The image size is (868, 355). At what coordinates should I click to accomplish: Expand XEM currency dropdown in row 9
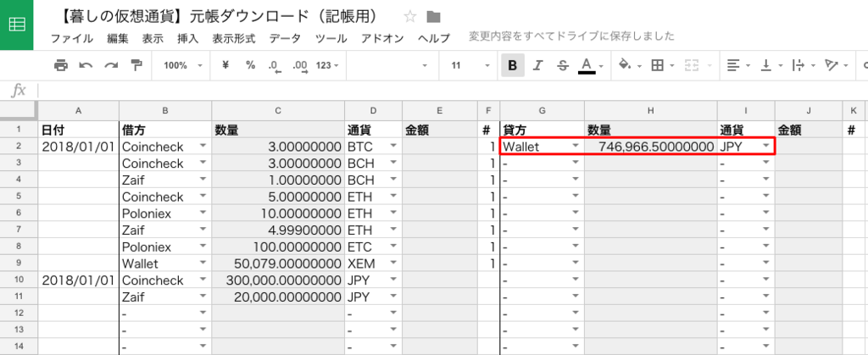coord(393,263)
